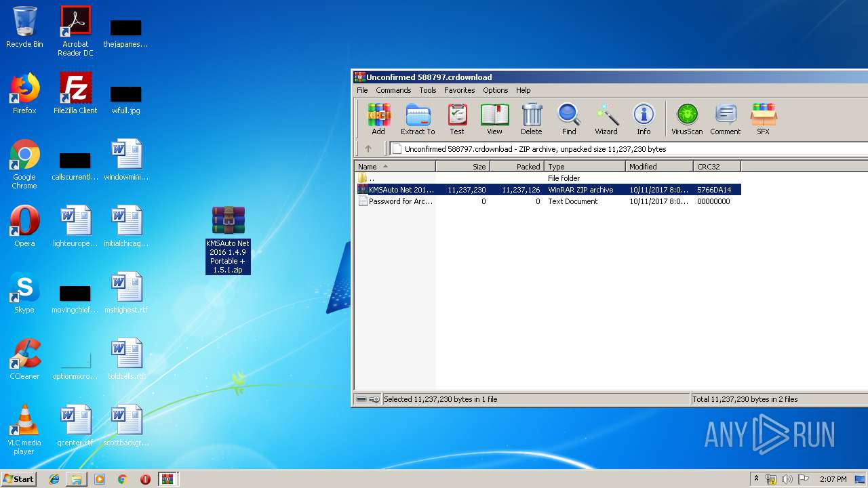The width and height of the screenshot is (868, 488).
Task: Open Internet Explorer from taskbar
Action: pyautogui.click(x=54, y=479)
